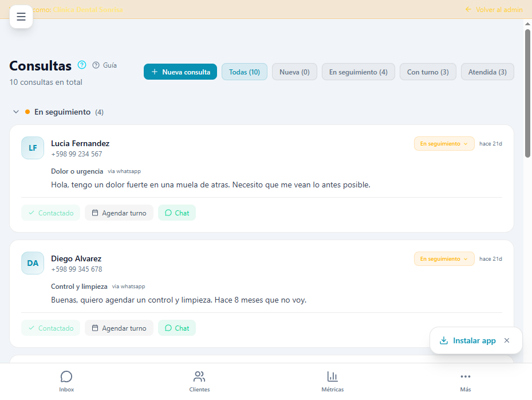This screenshot has width=532, height=400.
Task: Open Lucia Fernandez's En seguimiento status dropdown
Action: pyautogui.click(x=444, y=144)
